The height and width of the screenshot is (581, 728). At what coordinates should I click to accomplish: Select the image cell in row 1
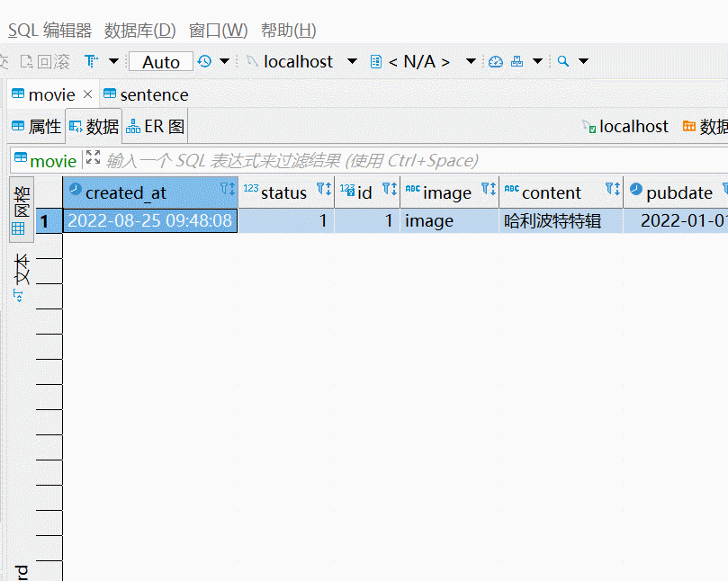[449, 221]
